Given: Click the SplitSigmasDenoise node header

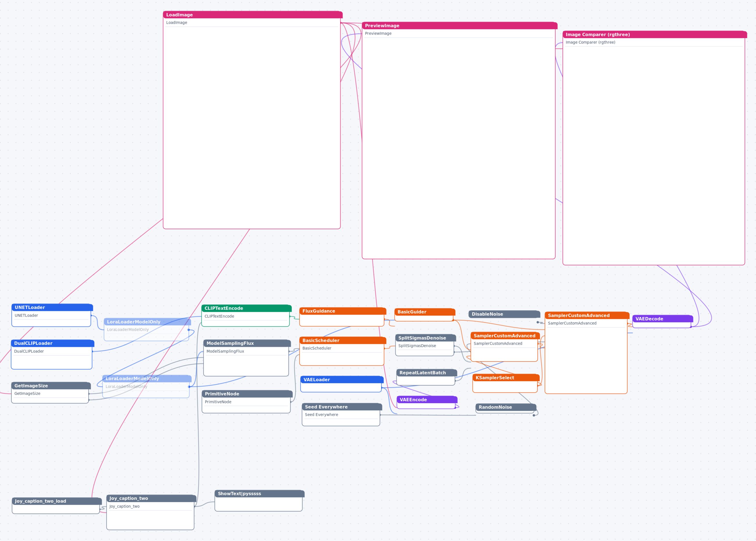Looking at the screenshot, I should pyautogui.click(x=426, y=338).
